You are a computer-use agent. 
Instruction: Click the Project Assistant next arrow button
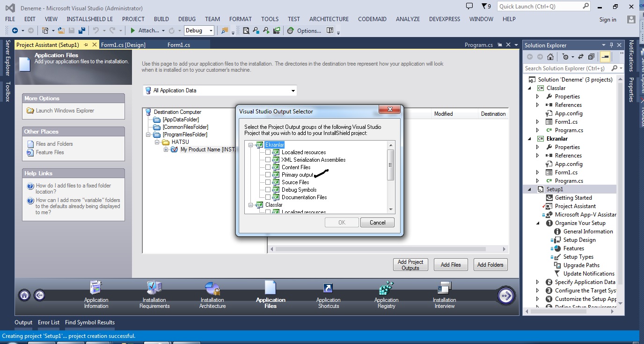point(506,295)
